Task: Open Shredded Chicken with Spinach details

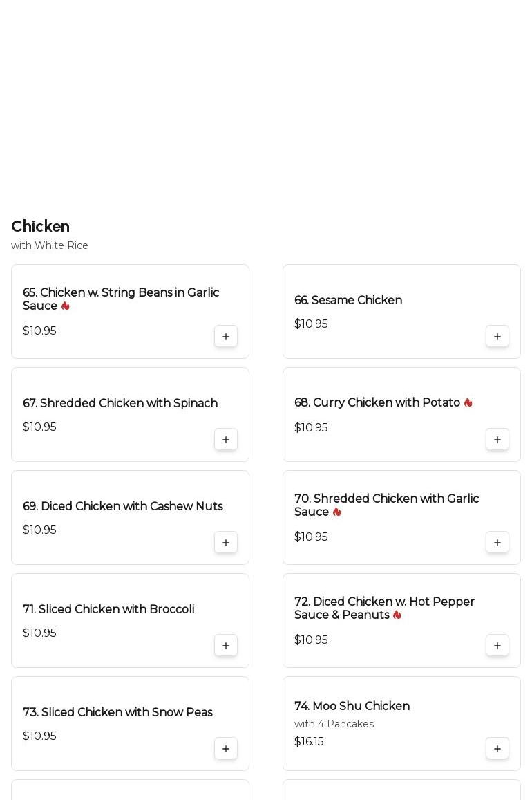Action: [x=120, y=404]
